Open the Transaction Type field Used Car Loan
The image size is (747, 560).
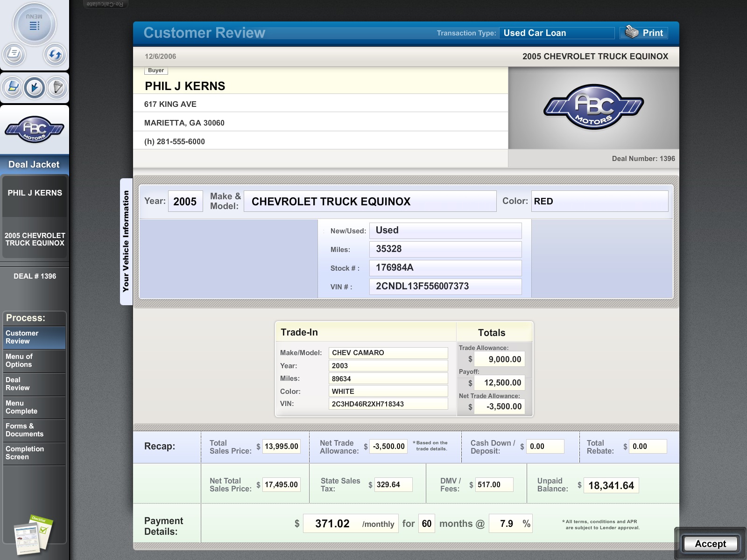pos(557,33)
